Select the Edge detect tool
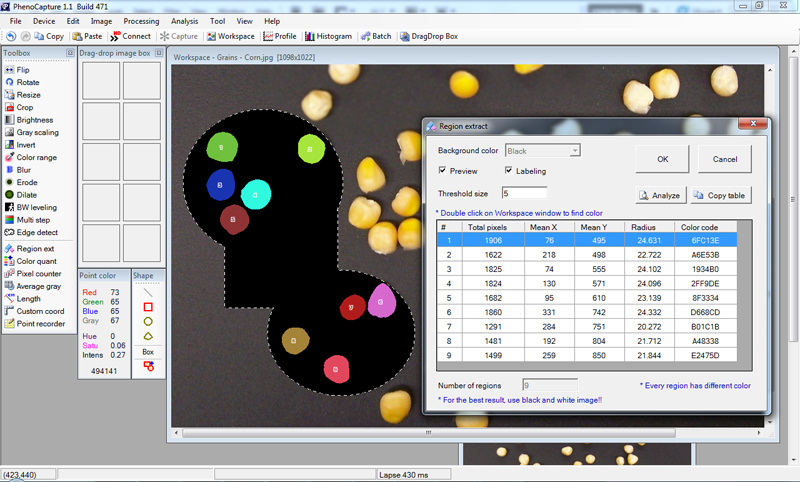 [x=36, y=232]
